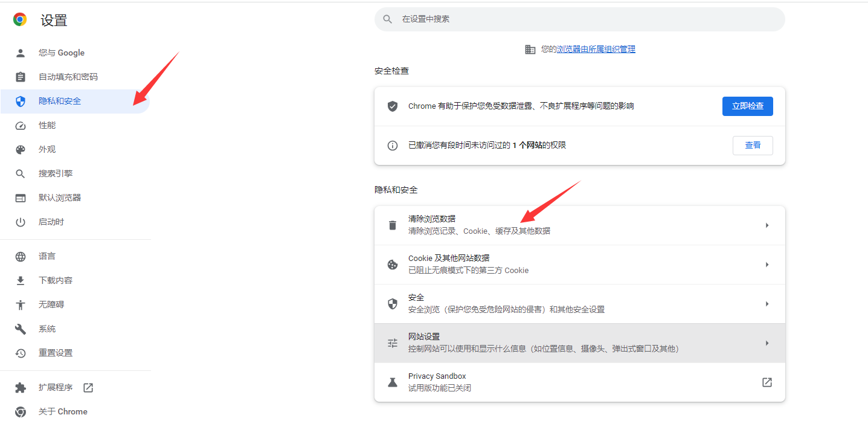The height and width of the screenshot is (441, 868).
Task: Expand the Cookie 及其他网站数据 row arrow
Action: (767, 265)
